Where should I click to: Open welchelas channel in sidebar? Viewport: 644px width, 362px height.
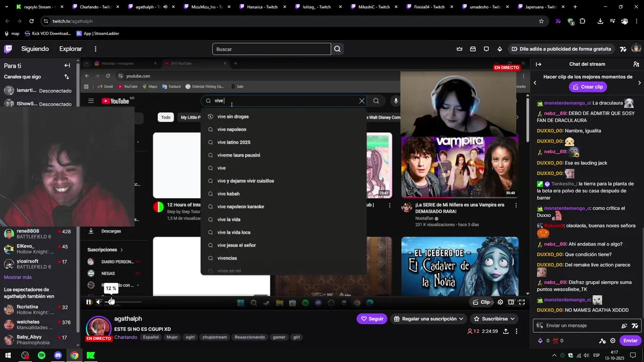(x=39, y=325)
